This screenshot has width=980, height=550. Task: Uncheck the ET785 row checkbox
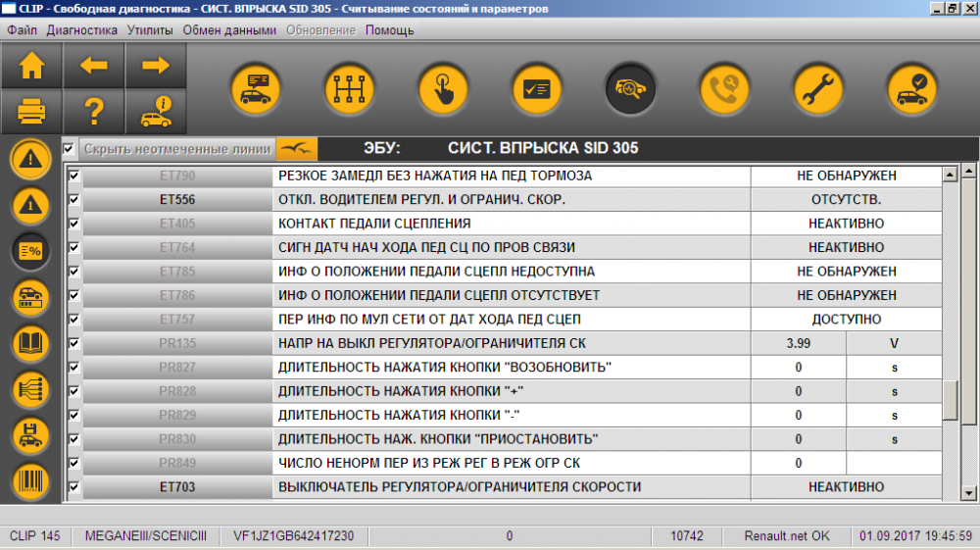(x=73, y=272)
